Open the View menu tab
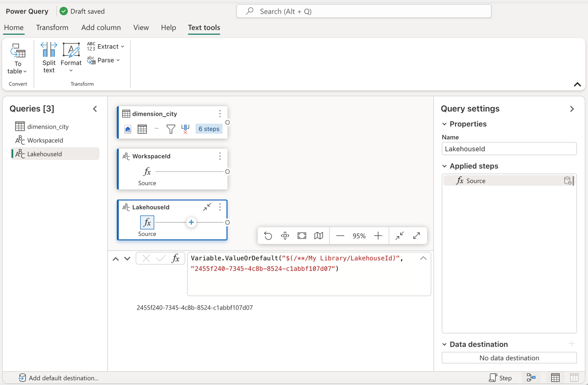The image size is (588, 385). [141, 27]
